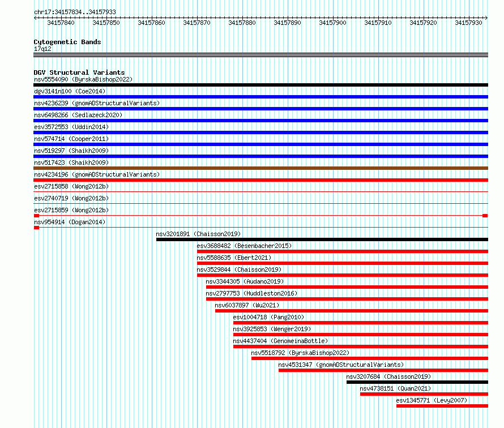The height and width of the screenshot is (428, 504).
Task: Click the nsv5554090 (ByrskaBishop2022) label
Action: 83,79
